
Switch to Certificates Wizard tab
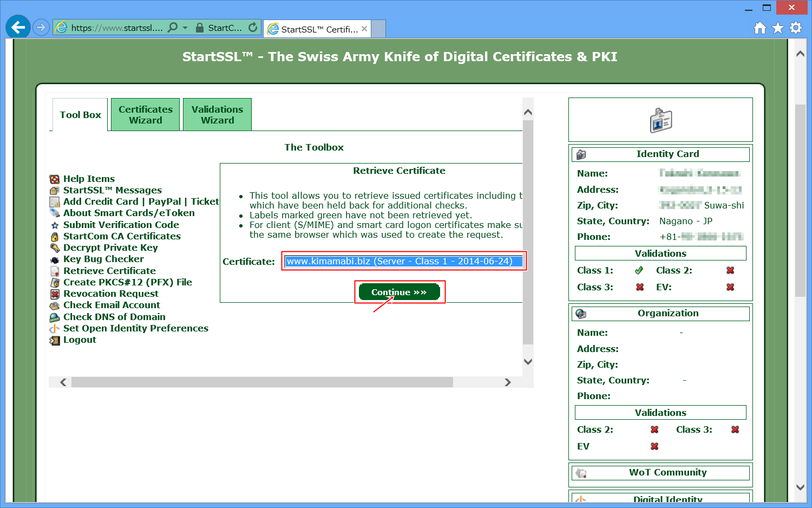tap(145, 115)
